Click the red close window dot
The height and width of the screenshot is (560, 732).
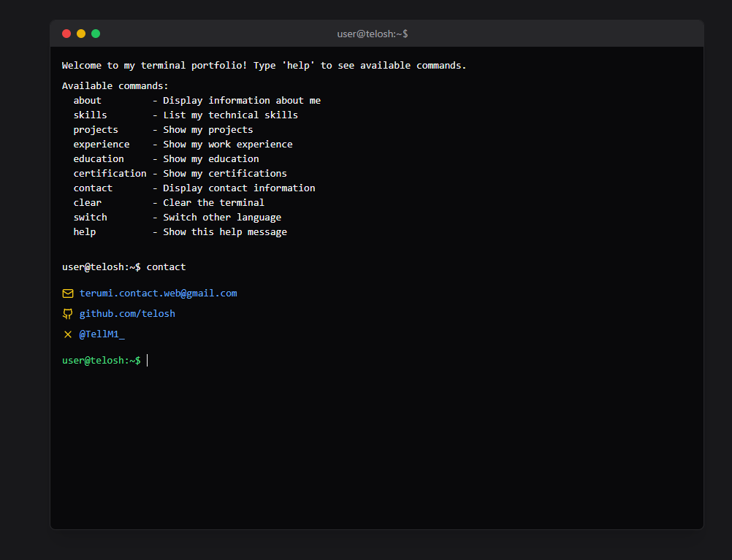click(x=66, y=34)
